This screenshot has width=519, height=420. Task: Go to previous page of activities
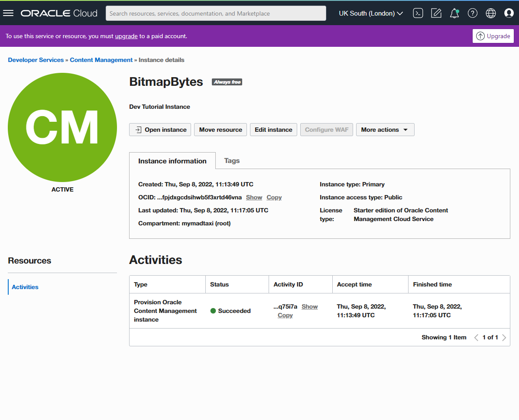476,338
